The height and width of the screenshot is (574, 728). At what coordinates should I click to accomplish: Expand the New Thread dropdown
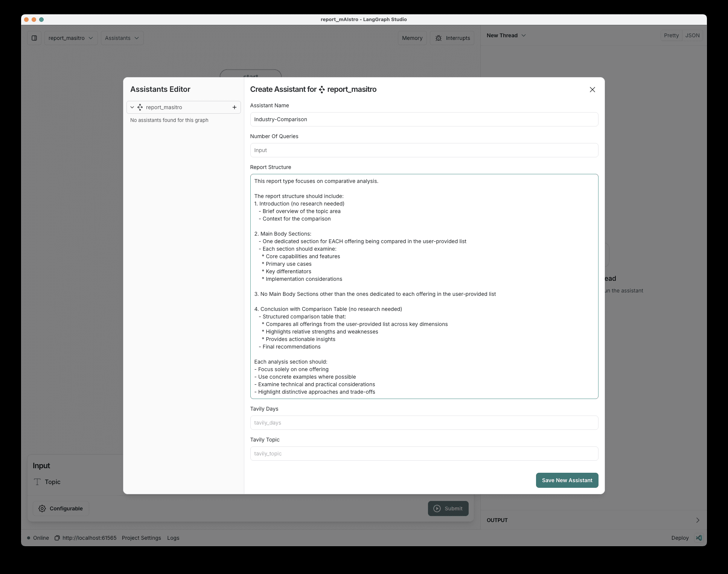click(x=522, y=35)
